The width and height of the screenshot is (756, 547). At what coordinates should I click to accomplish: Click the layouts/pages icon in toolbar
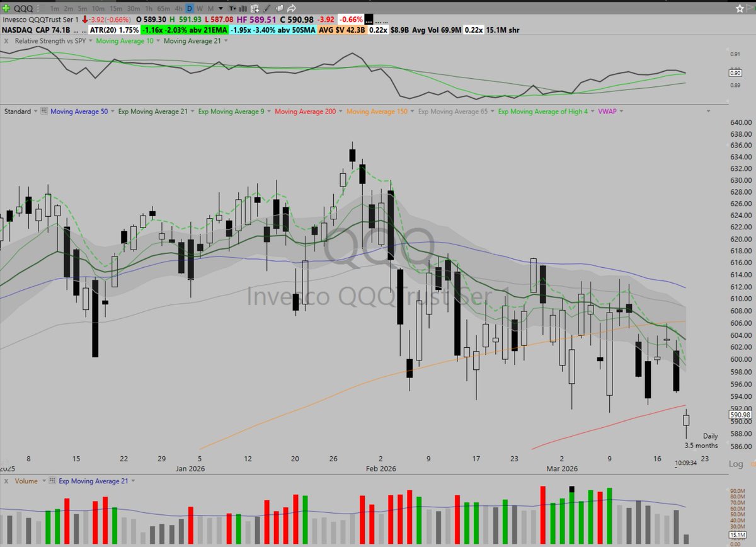[x=279, y=8]
